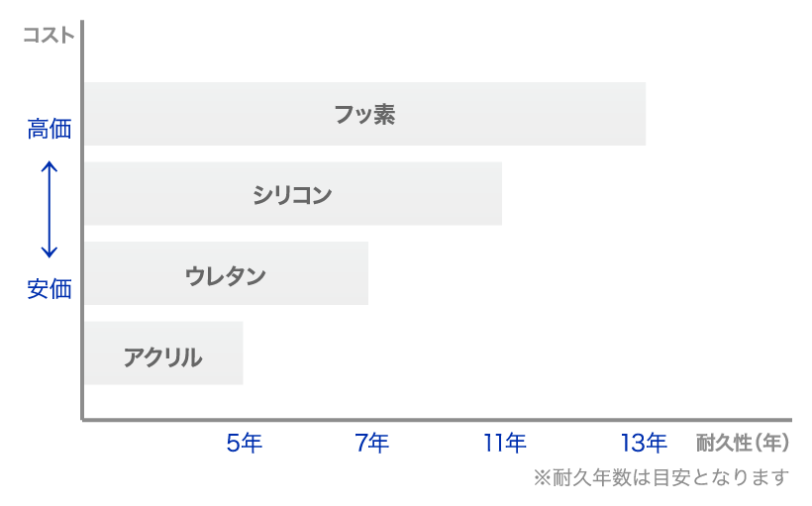
Task: Click the upper arrowhead of the cost arrow
Action: (50, 165)
